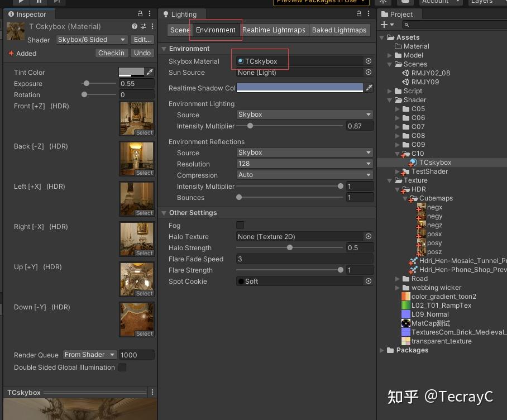Open the Shader dropdown showing Skybox/6 Sided
This screenshot has width=507, height=420.
[92, 40]
